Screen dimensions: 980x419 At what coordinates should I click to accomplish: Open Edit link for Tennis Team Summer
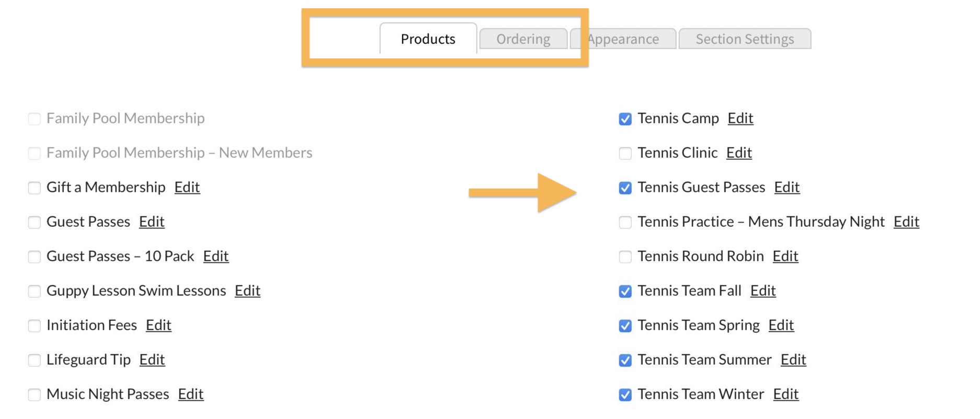(x=793, y=360)
